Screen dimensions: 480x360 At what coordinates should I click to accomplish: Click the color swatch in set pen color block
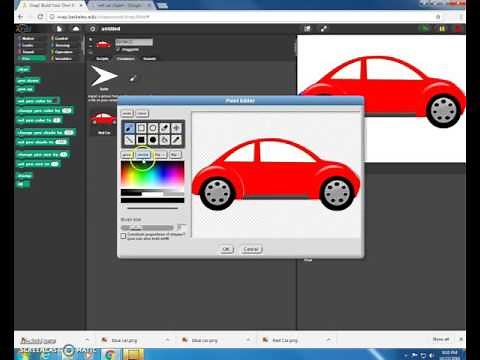click(56, 100)
